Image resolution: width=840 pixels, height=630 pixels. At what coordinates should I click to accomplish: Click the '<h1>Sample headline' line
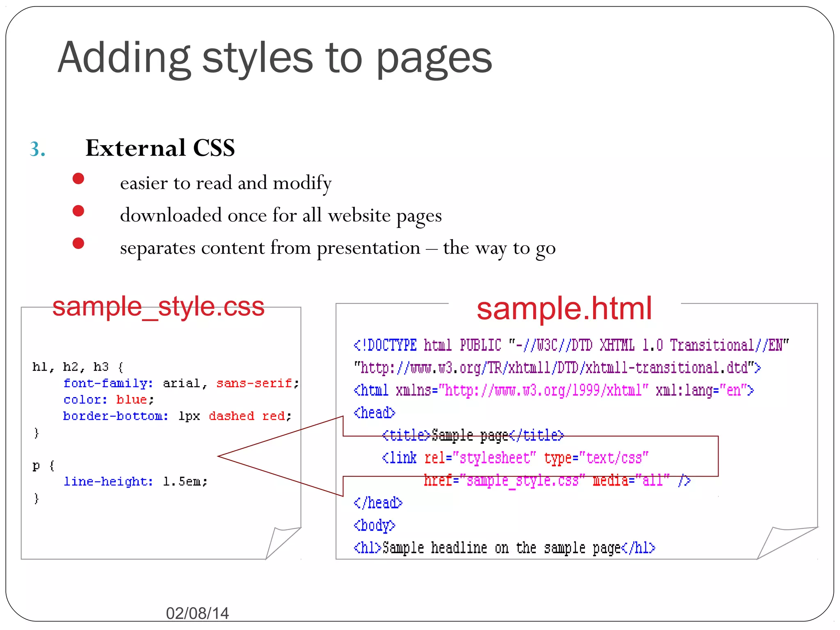(504, 548)
